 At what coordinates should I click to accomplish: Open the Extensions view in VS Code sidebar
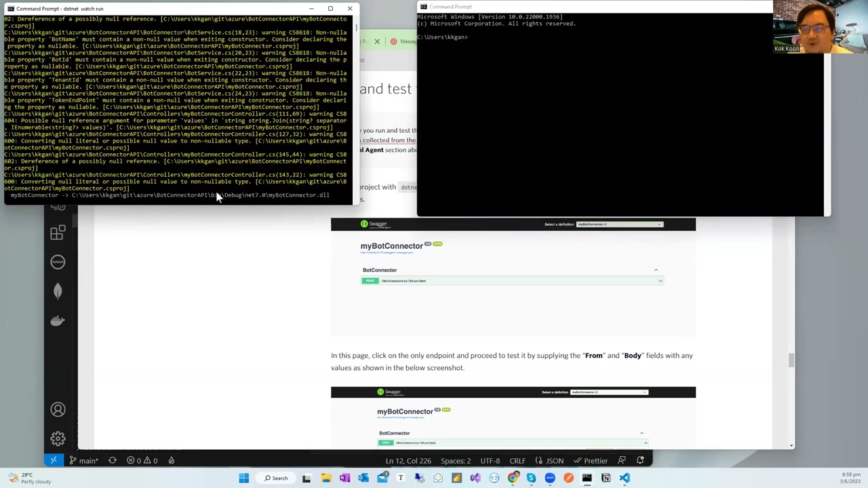tap(58, 233)
